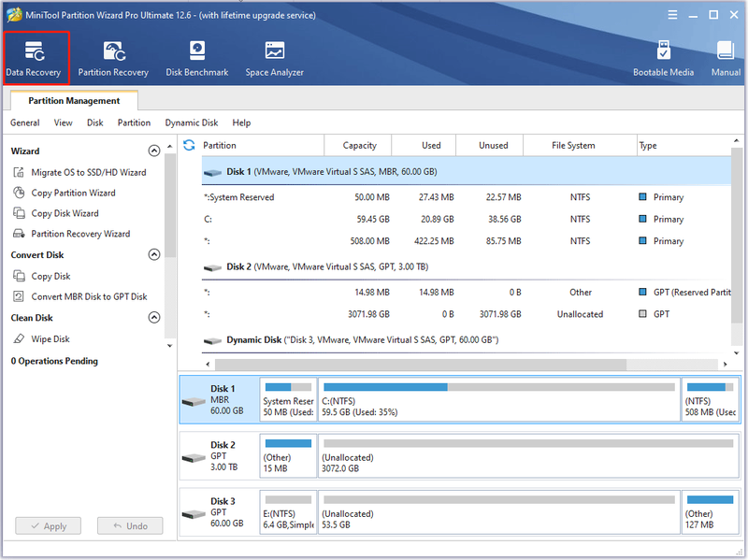Open the Dynamic Disk menu
The height and width of the screenshot is (560, 748).
coord(192,122)
